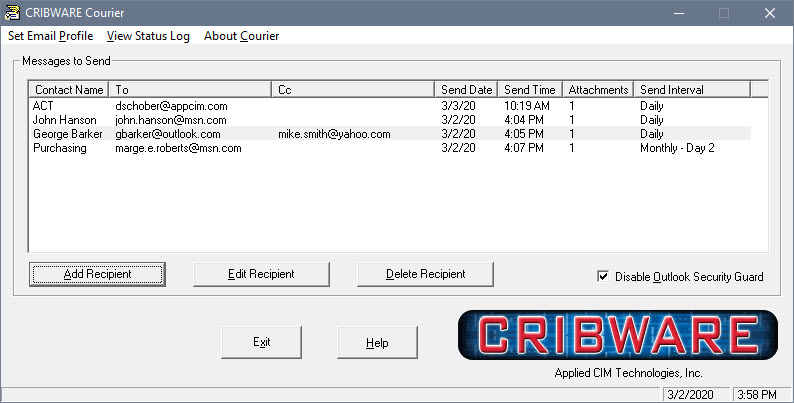Click the 3:58 PM status bar time
Image resolution: width=794 pixels, height=403 pixels.
click(757, 394)
